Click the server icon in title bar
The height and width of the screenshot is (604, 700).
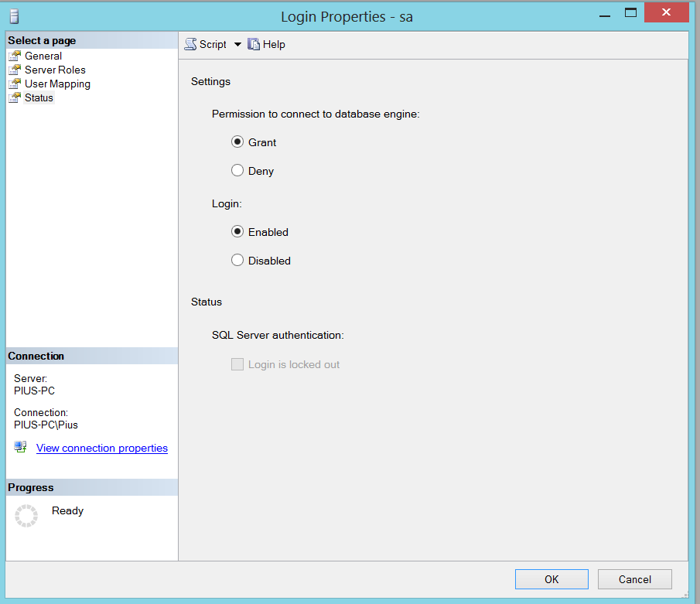click(x=14, y=16)
